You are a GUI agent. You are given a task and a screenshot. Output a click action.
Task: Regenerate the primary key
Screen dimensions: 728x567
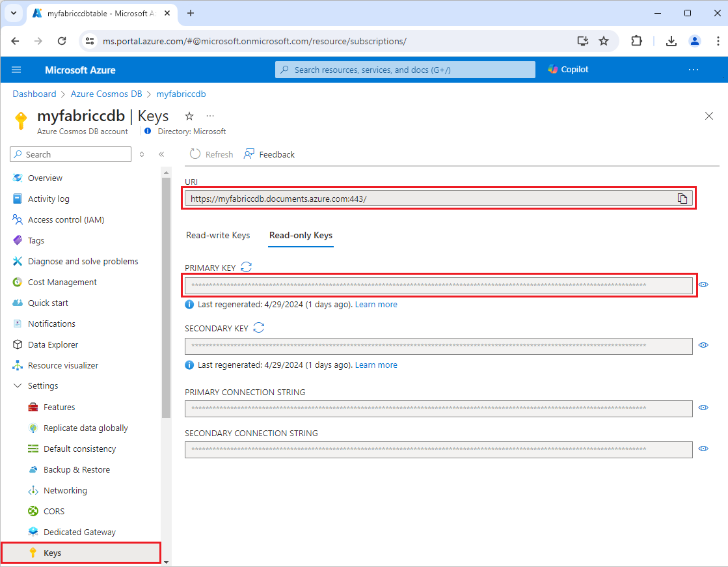click(247, 266)
